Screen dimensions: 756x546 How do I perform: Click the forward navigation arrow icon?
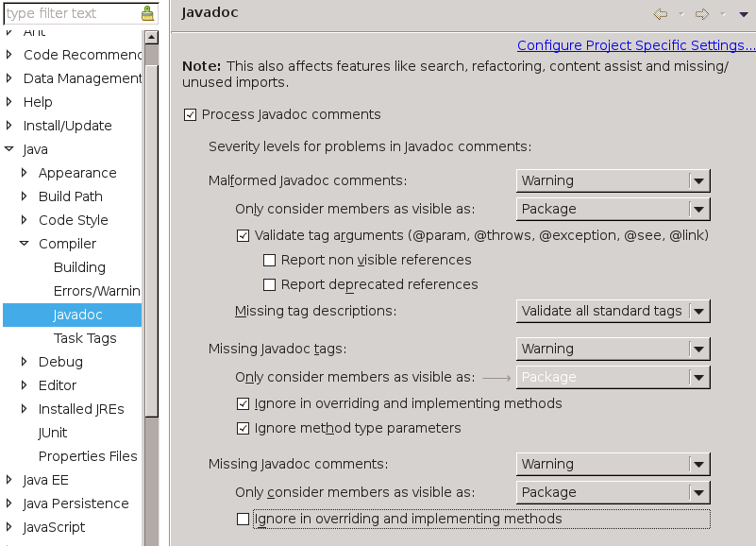(702, 14)
